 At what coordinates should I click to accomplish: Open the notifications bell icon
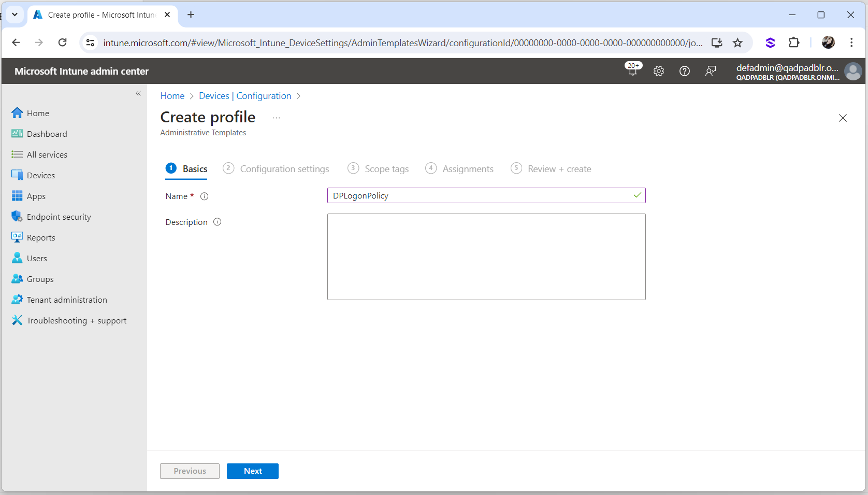point(633,70)
